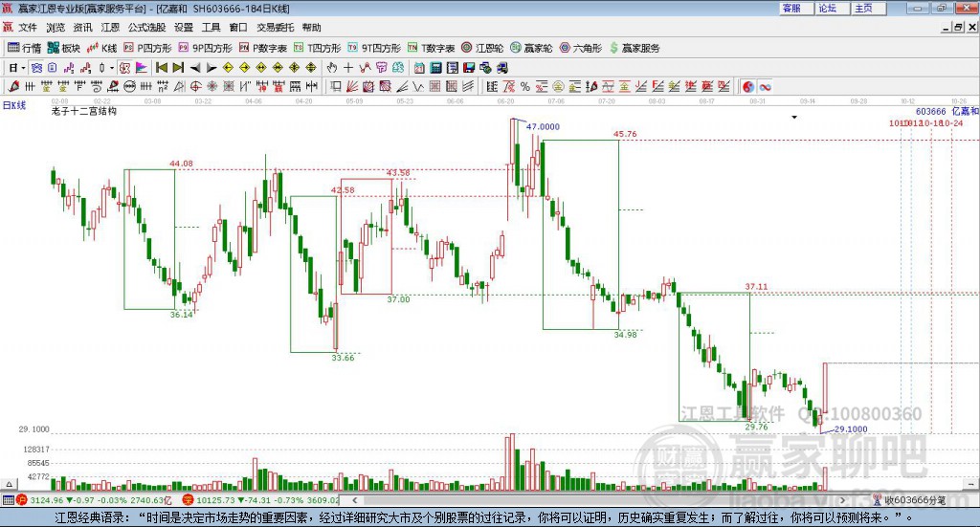Open the 江恩 menu
The image size is (980, 527).
point(110,28)
